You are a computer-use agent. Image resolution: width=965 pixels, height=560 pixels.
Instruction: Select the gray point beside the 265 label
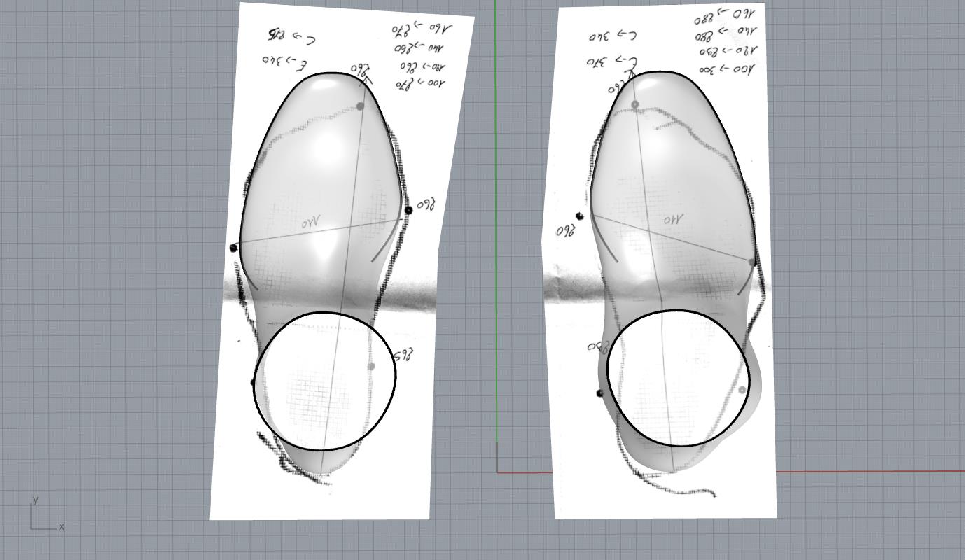(x=371, y=366)
